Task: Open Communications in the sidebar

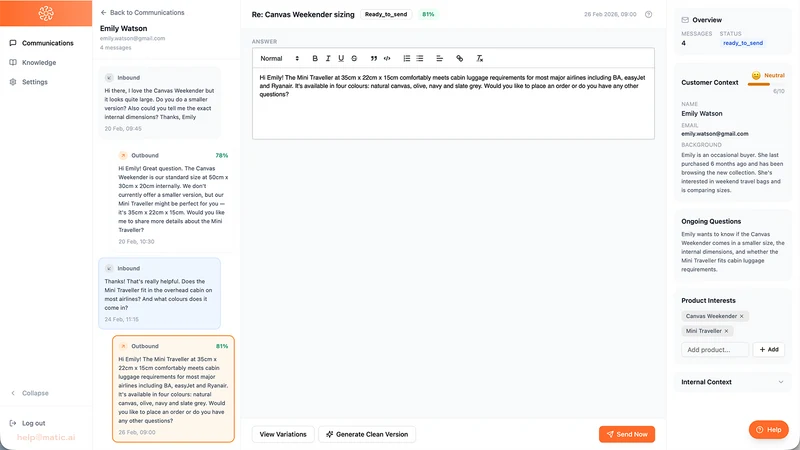Action: tap(46, 43)
